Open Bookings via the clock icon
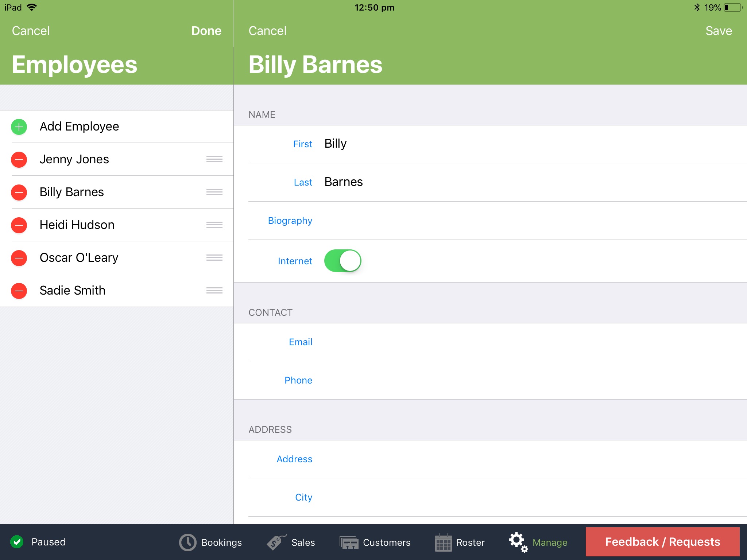Screen dimensions: 747x560 pyautogui.click(x=187, y=542)
